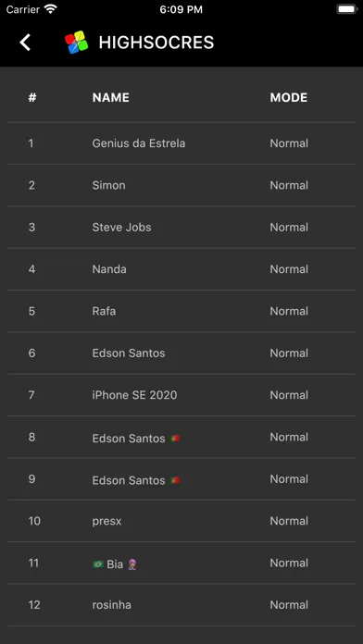Image resolution: width=363 pixels, height=644 pixels.
Task: Tap the HIGHSOCRES title text
Action: click(x=156, y=43)
